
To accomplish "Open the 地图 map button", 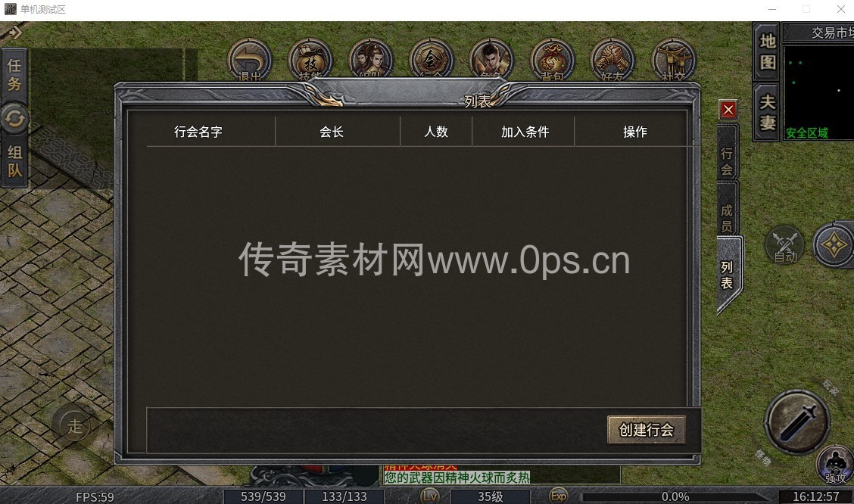I will coord(767,51).
